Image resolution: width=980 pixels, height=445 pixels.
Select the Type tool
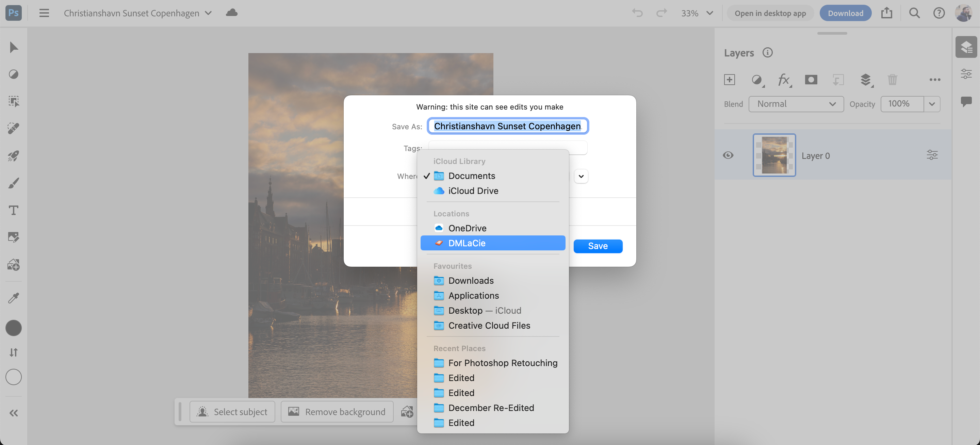tap(14, 210)
